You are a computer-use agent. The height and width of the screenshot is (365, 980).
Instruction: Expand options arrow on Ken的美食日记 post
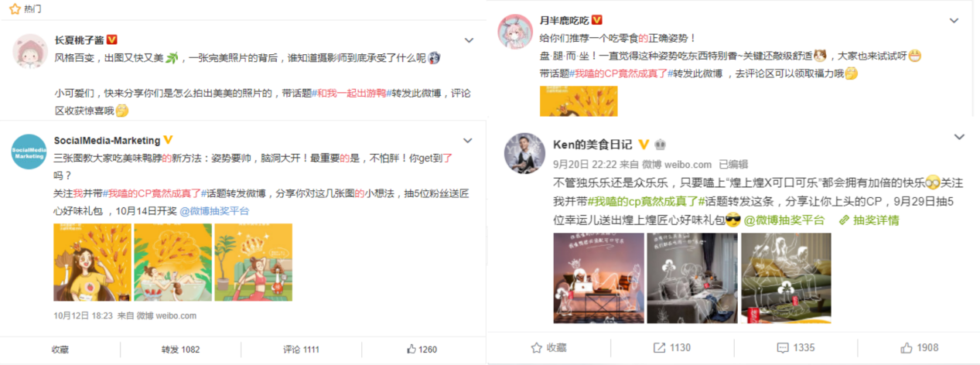959,138
